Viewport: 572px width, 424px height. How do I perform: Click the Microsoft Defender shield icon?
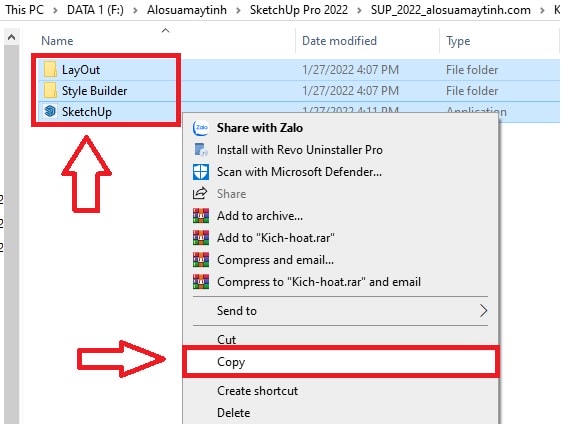[x=201, y=171]
